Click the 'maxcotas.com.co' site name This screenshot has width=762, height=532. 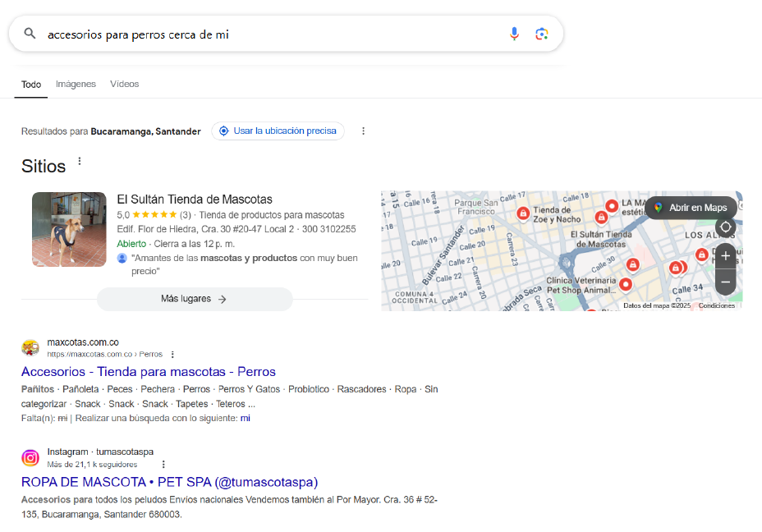[x=83, y=342]
